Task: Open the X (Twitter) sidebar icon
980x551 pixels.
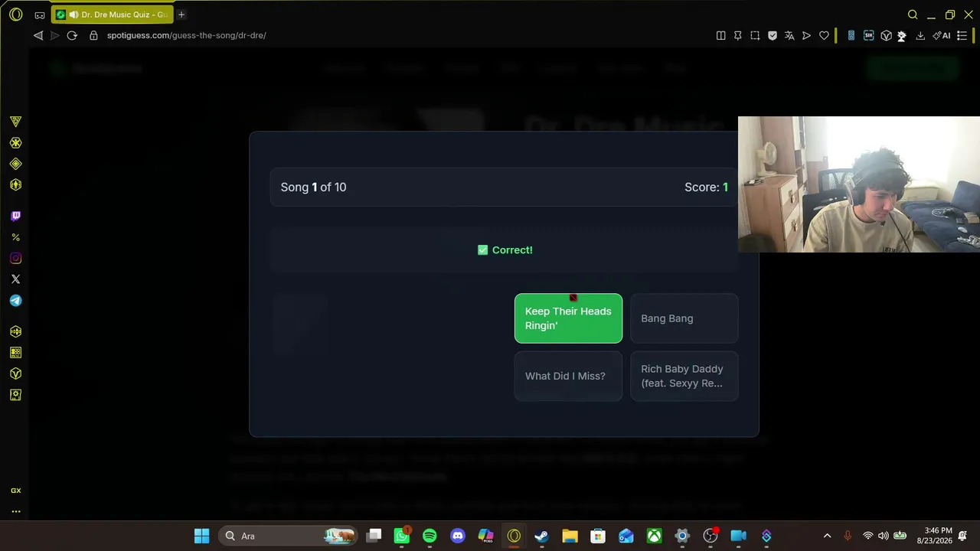Action: [x=15, y=279]
